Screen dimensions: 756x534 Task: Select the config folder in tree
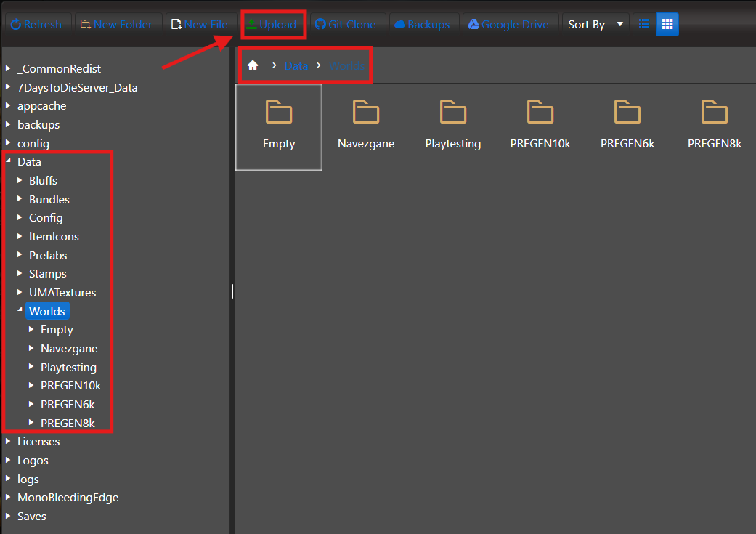tap(33, 143)
